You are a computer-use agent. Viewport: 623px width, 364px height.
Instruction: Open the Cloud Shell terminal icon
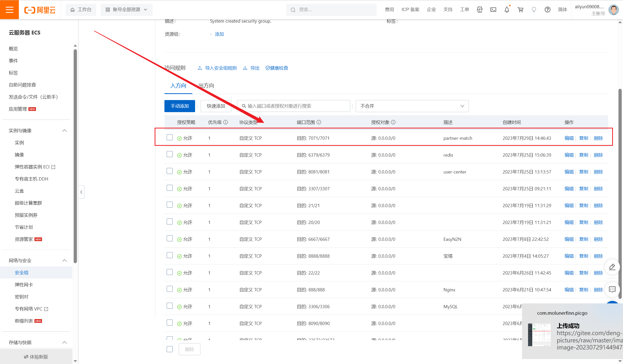pos(493,10)
